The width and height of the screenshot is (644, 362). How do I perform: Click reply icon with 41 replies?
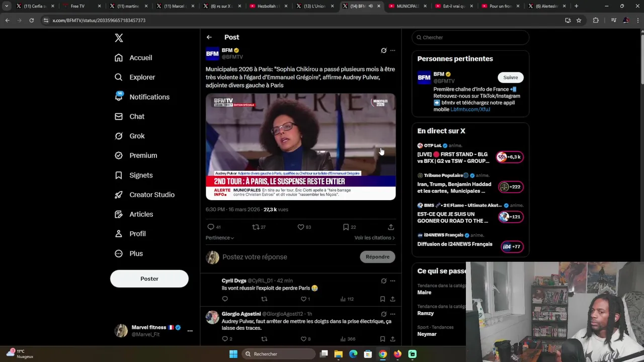tap(211, 227)
